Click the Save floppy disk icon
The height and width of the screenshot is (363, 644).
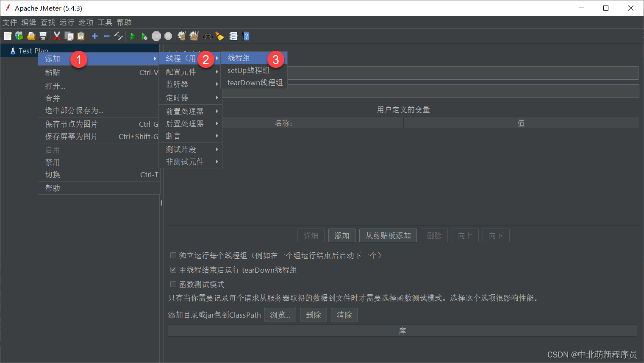pos(43,36)
